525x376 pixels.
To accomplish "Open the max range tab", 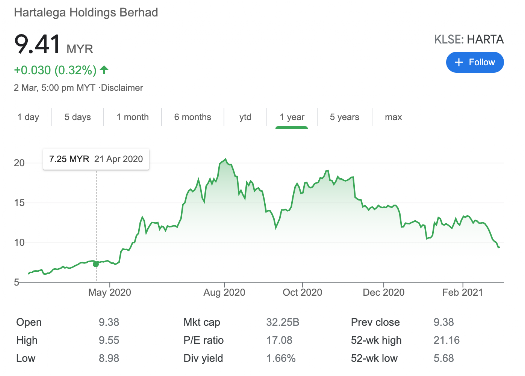I will [393, 117].
